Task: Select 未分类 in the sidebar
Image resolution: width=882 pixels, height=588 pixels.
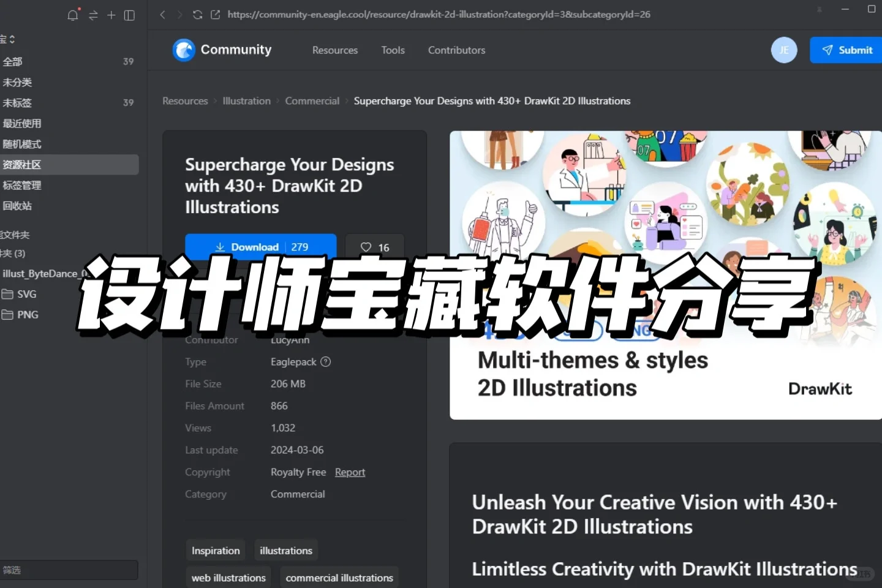Action: tap(69, 82)
